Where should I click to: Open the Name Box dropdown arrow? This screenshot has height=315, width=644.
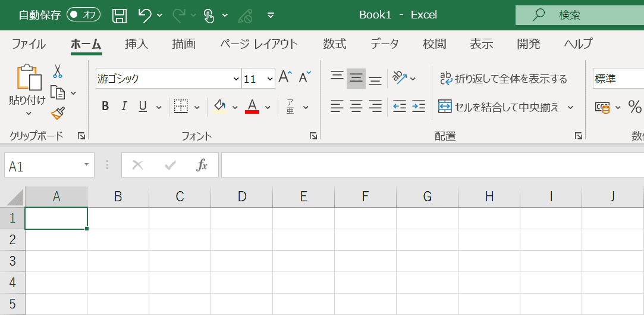click(86, 164)
